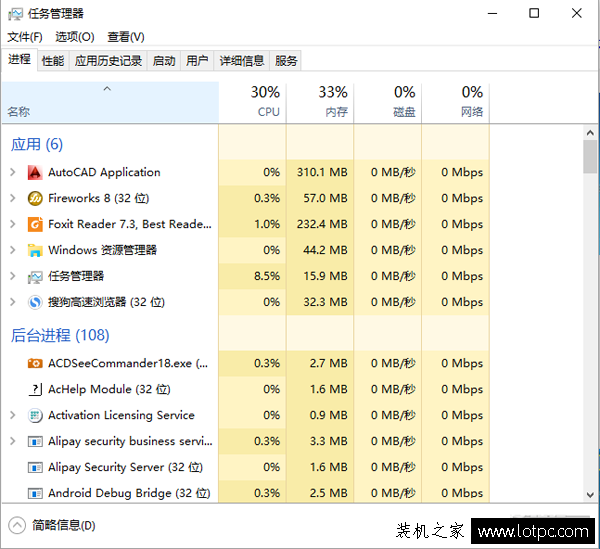The width and height of the screenshot is (600, 549).
Task: Sort by the 网络 column header
Action: tap(455, 103)
